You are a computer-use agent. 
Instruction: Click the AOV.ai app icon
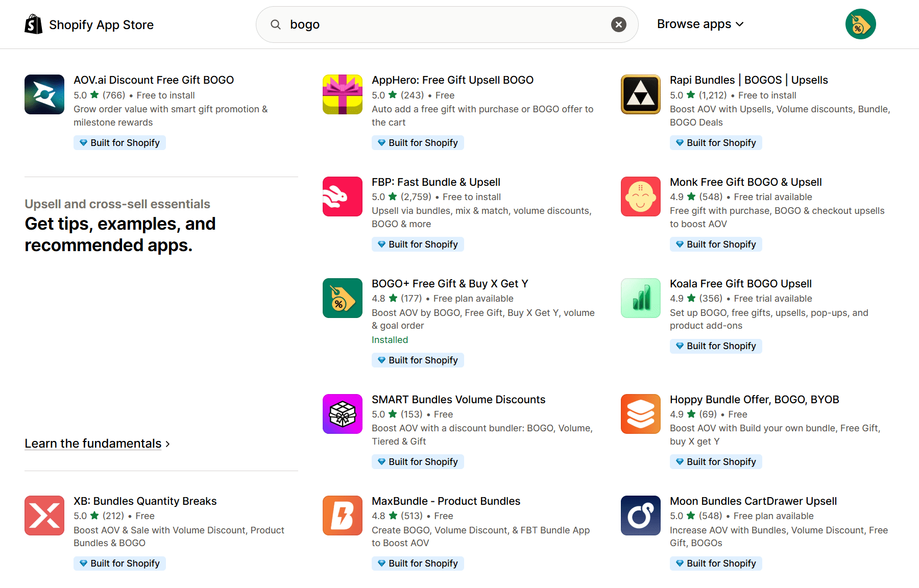pos(44,94)
